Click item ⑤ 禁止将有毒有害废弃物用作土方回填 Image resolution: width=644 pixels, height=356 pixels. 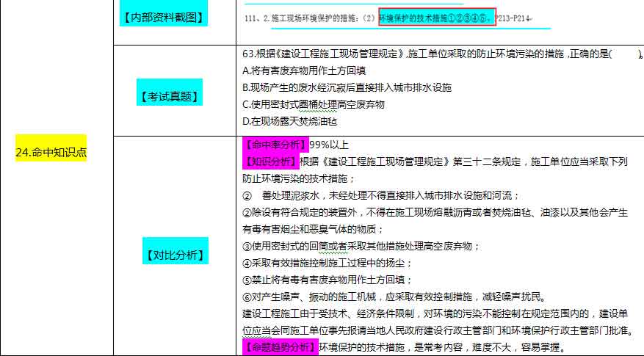coord(327,280)
